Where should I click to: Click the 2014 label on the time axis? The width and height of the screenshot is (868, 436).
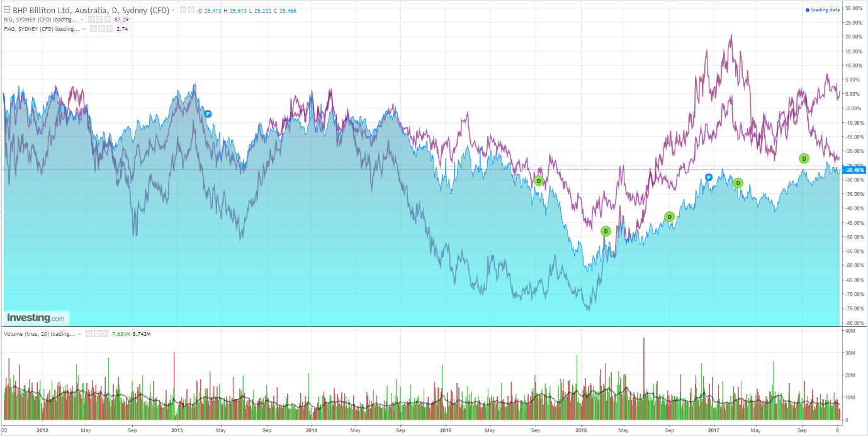[312, 431]
